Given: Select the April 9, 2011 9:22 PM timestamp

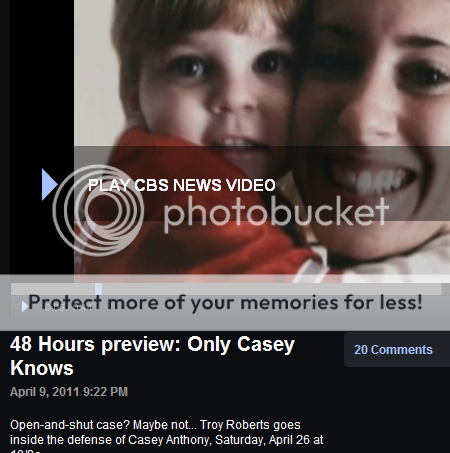Looking at the screenshot, I should click(69, 392).
